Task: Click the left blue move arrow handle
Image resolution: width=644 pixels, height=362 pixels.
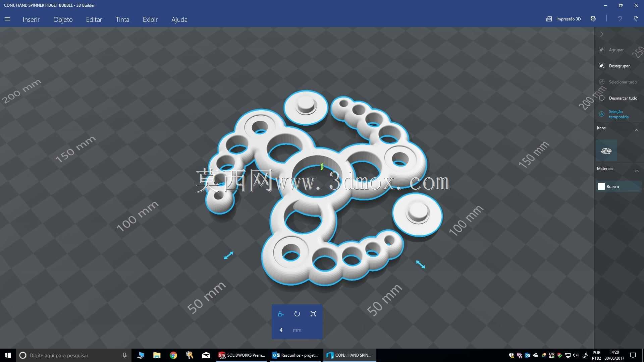Action: click(228, 255)
